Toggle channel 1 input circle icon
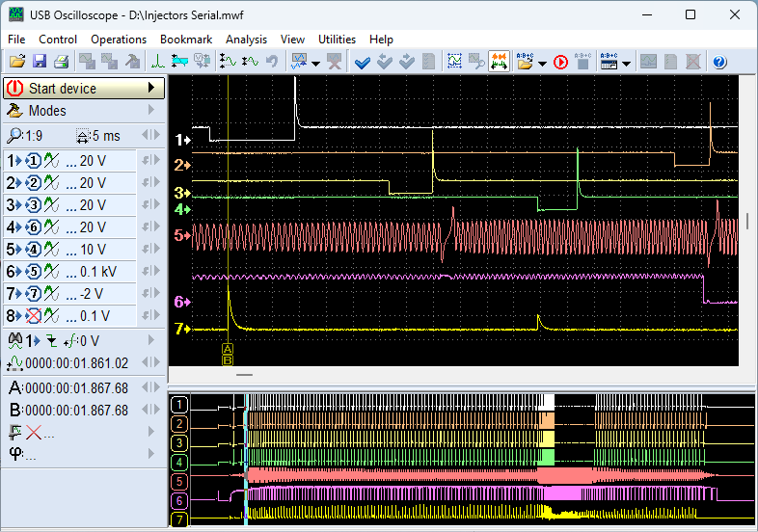The image size is (758, 532). pos(33,160)
